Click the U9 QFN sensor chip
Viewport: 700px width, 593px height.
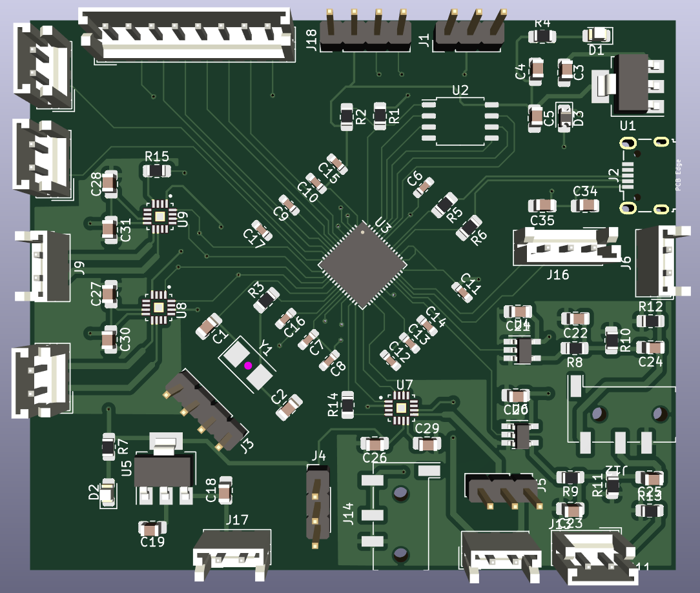[160, 216]
